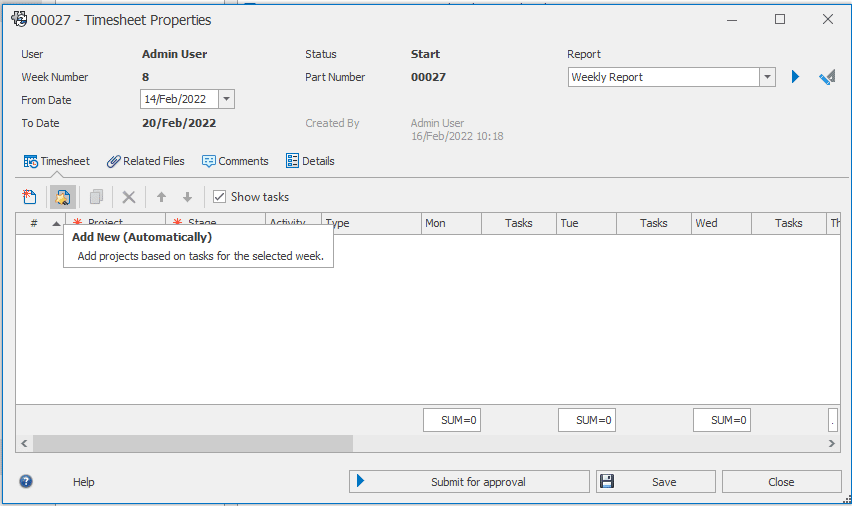
Task: Open the Comments tab
Action: point(235,161)
